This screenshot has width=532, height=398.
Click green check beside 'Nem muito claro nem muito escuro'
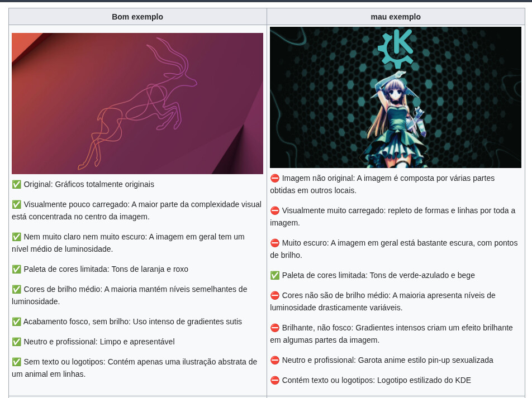point(16,237)
